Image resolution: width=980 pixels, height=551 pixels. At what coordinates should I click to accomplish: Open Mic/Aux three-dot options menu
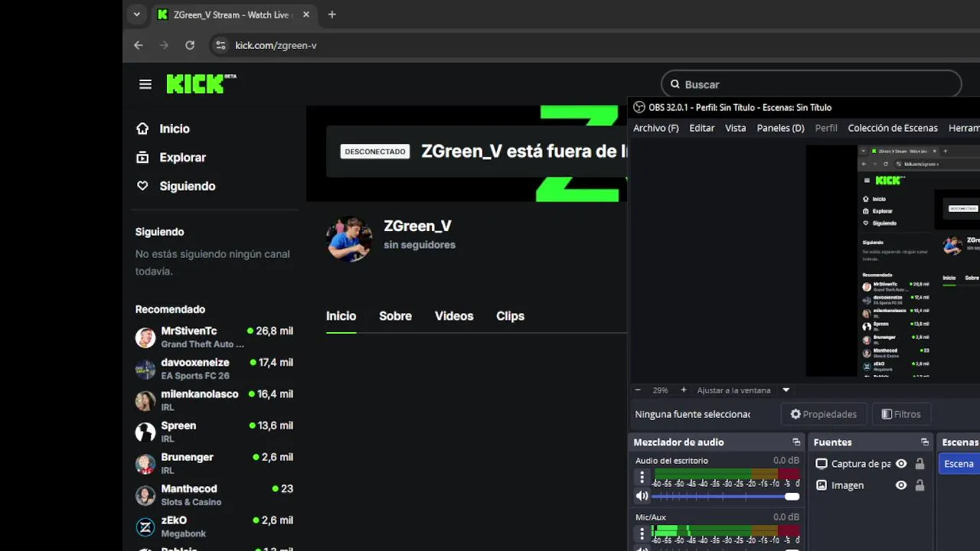[642, 534]
